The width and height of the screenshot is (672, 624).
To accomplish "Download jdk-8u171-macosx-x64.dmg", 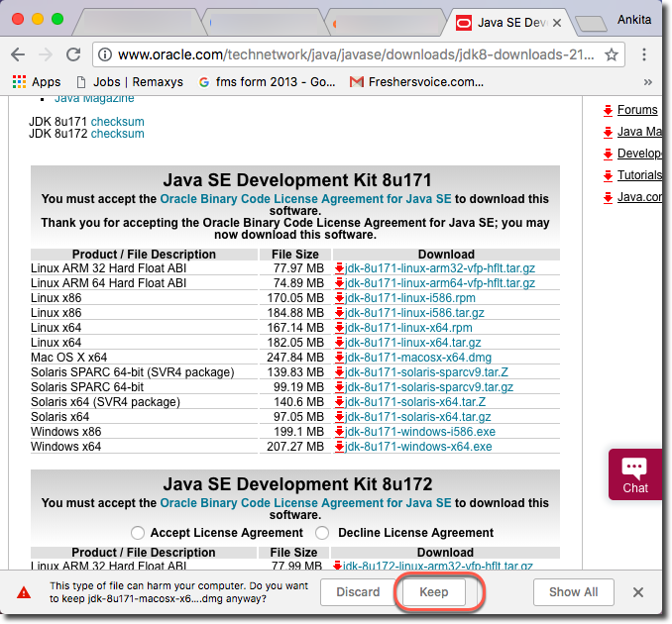I will point(418,358).
